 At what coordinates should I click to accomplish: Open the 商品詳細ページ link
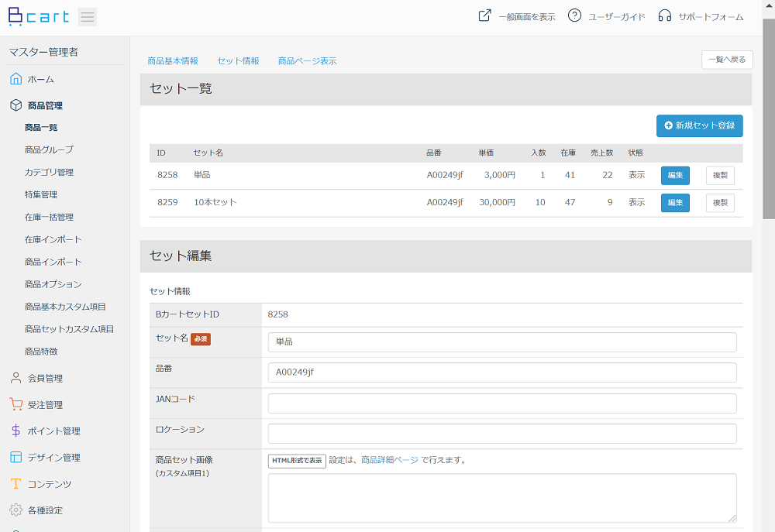[x=390, y=460]
